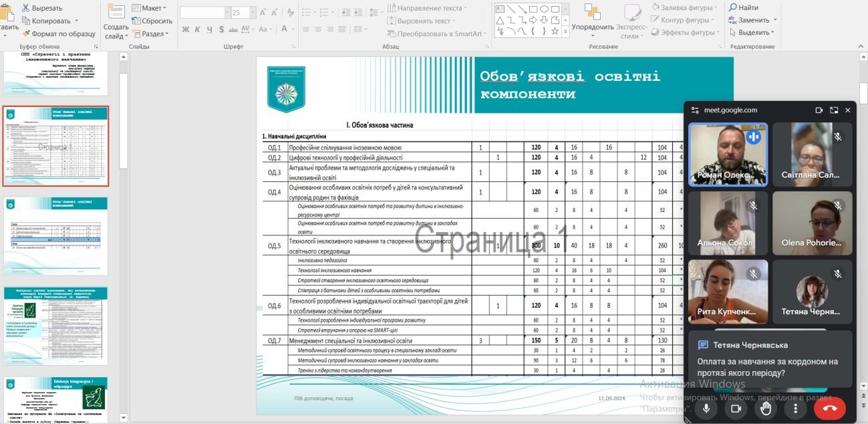This screenshot has height=424, width=868.
Task: Increase font size with the large A icon
Action: 263,12
